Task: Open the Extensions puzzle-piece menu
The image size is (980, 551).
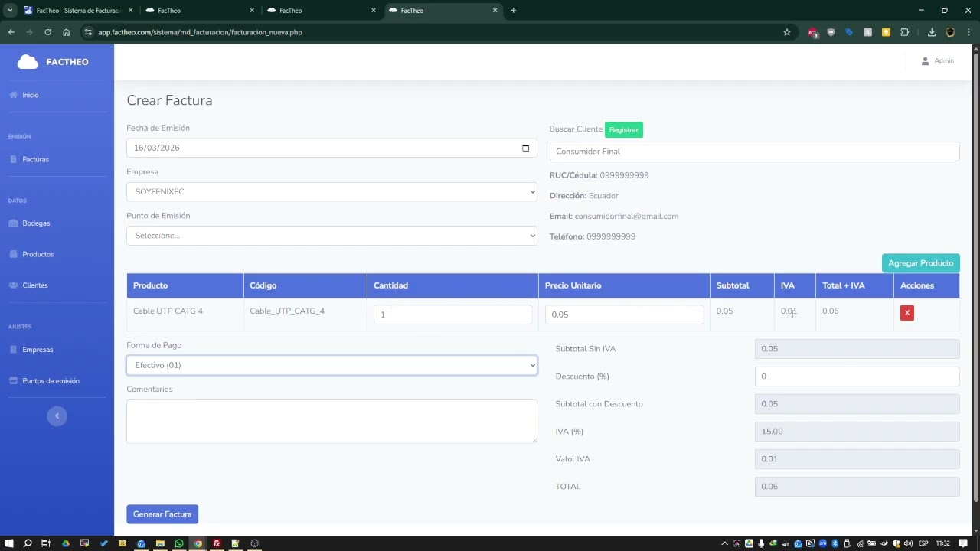Action: (x=904, y=32)
